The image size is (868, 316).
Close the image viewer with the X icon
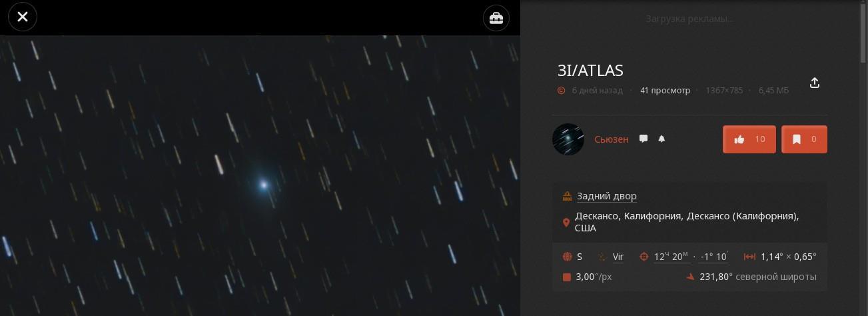point(23,17)
